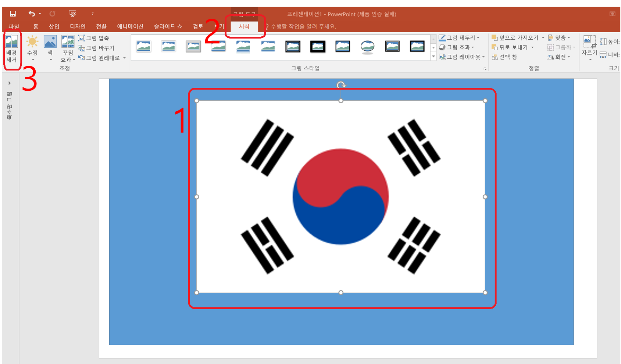Click bottom-right resize handle of flag image
This screenshot has width=621, height=364.
[x=485, y=293]
